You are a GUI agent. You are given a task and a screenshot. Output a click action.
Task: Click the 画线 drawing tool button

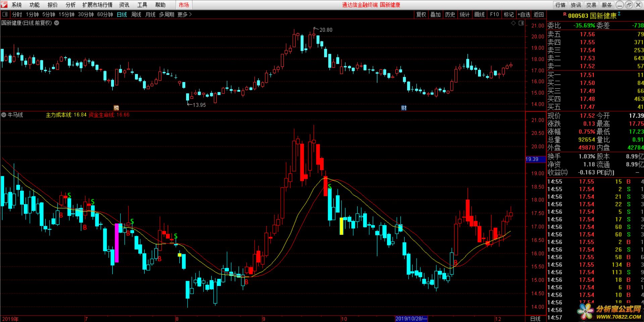pos(480,14)
